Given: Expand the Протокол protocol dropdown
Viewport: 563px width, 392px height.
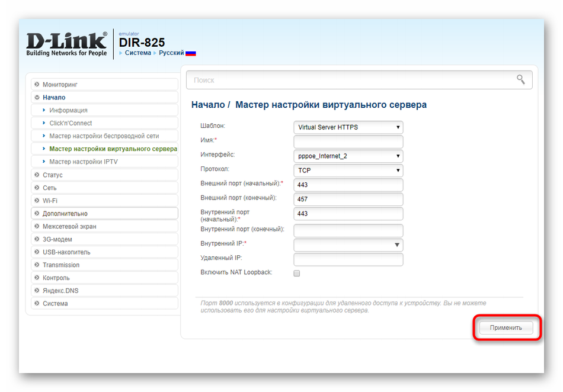Looking at the screenshot, I should click(348, 171).
